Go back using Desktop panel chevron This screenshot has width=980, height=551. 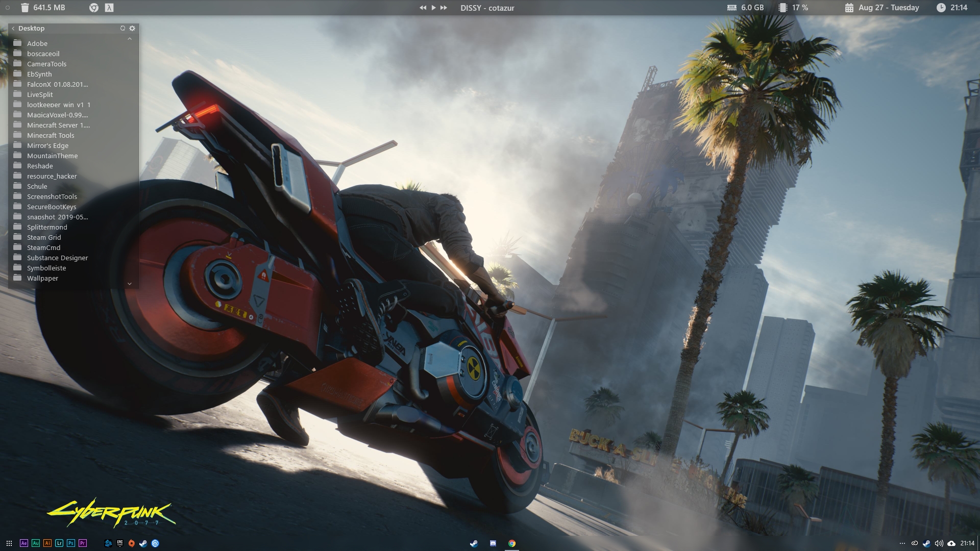click(x=13, y=29)
